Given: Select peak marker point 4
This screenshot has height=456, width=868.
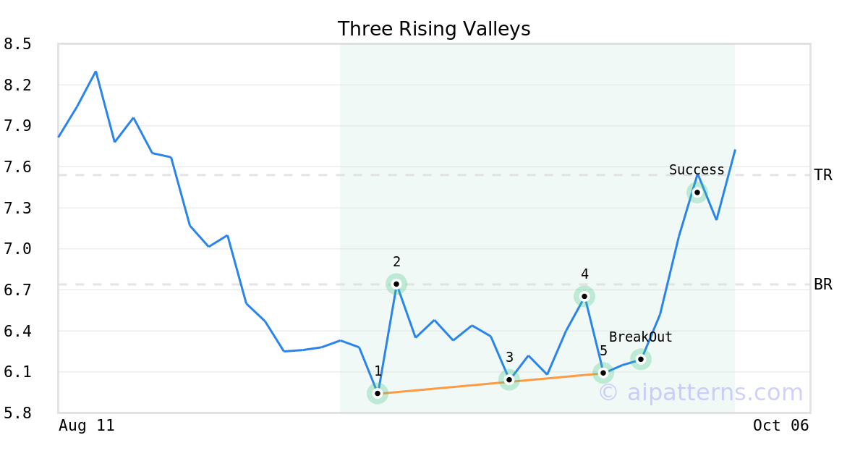Looking at the screenshot, I should (584, 296).
